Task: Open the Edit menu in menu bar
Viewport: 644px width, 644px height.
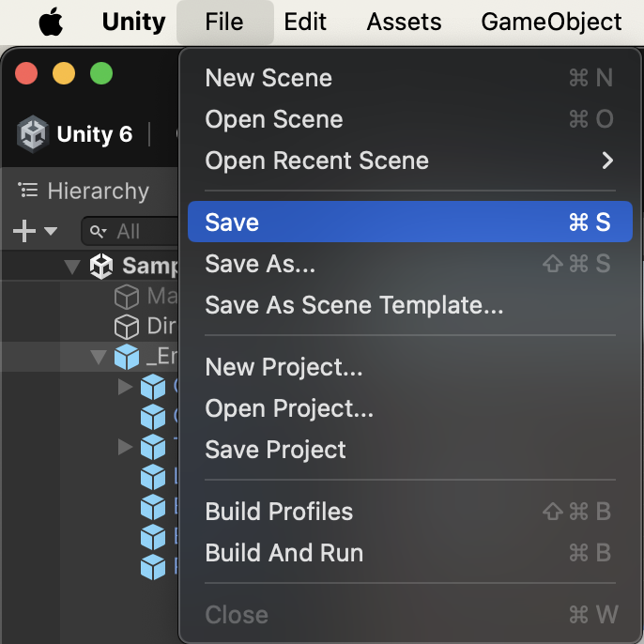Action: click(305, 22)
